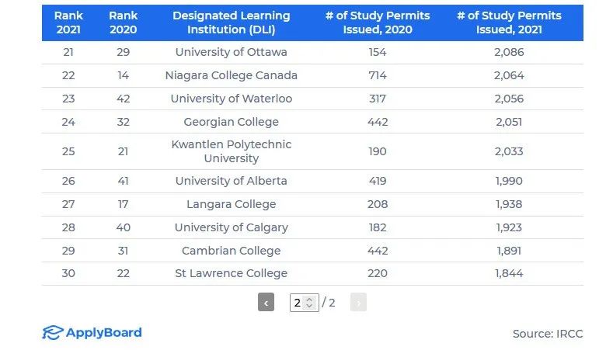The width and height of the screenshot is (613, 364).
Task: Select the Georgian College row
Action: point(231,122)
